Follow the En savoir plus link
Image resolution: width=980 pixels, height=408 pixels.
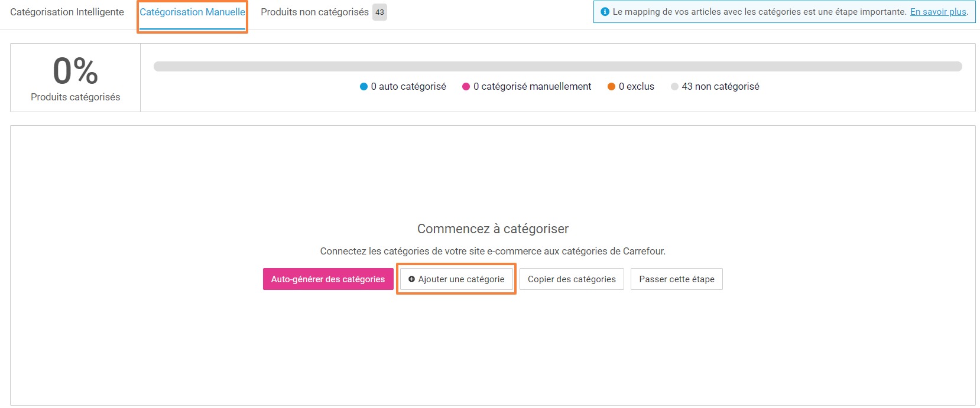point(938,12)
